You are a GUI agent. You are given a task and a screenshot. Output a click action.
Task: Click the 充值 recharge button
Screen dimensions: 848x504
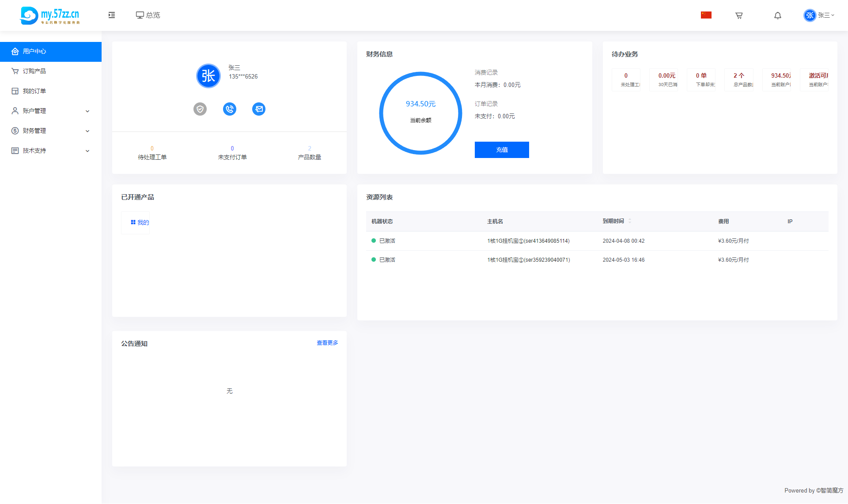coord(502,150)
